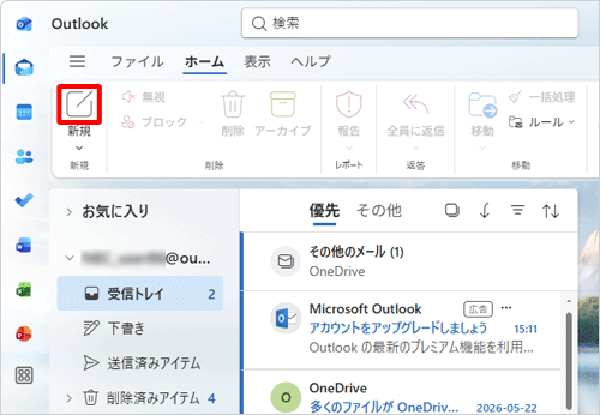Switch to the 優先 focused tab
Image resolution: width=600 pixels, height=415 pixels.
tap(324, 211)
